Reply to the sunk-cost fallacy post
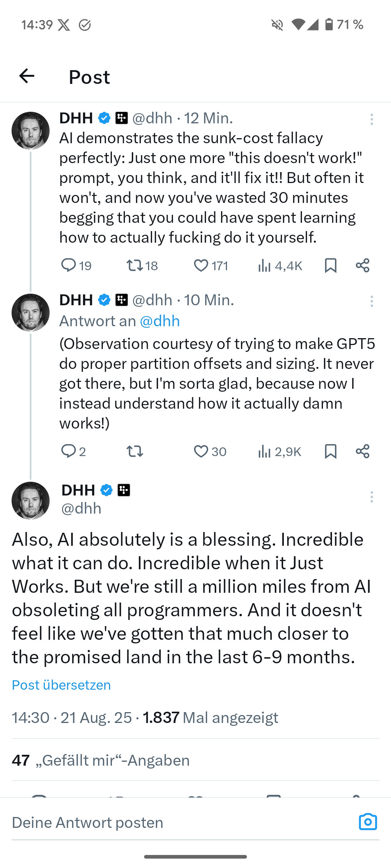 (68, 265)
